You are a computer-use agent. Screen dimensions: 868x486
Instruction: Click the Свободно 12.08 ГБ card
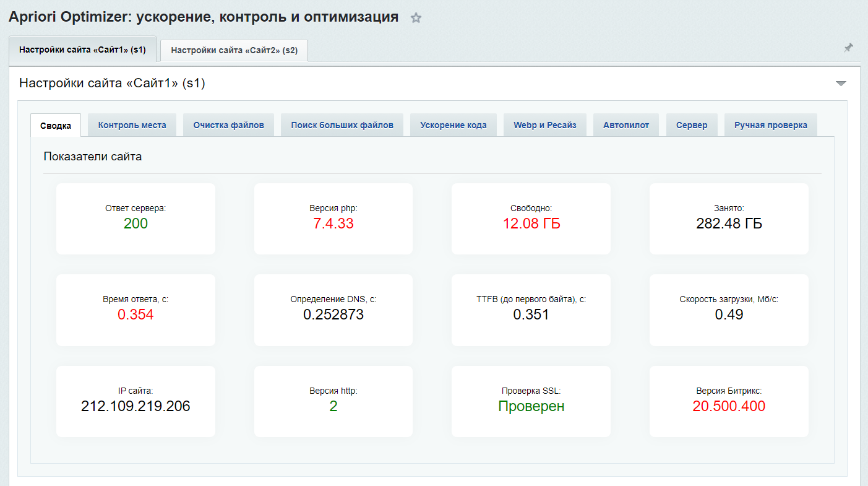[531, 219]
